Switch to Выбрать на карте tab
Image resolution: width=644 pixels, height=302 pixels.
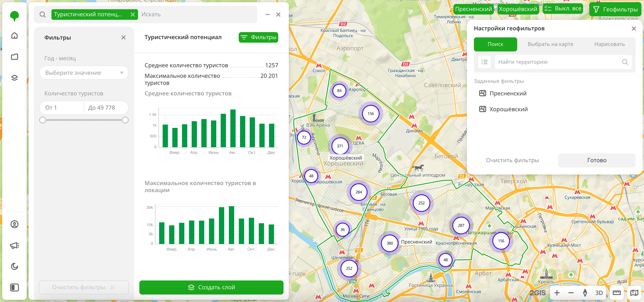[550, 44]
